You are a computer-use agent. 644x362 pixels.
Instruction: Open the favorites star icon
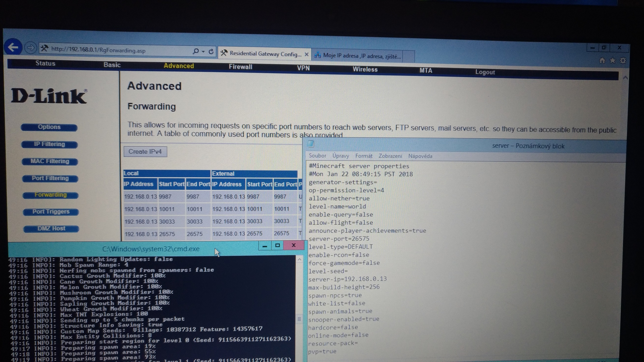pos(613,61)
